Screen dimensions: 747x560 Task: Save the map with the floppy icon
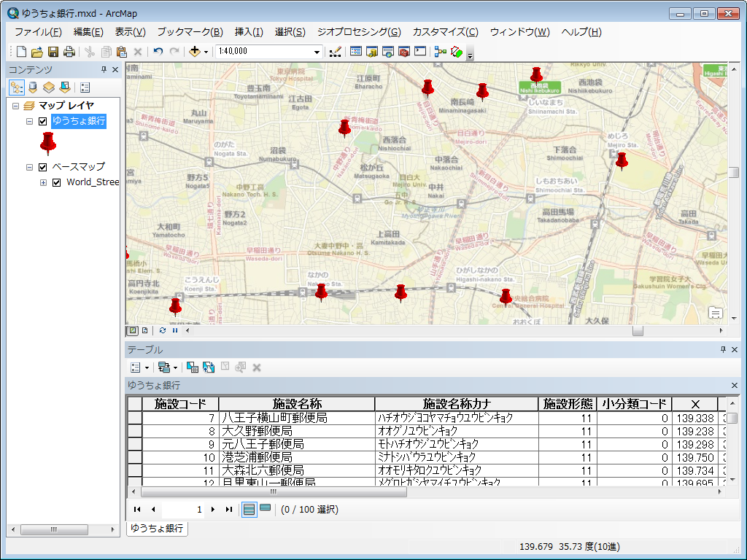53,52
